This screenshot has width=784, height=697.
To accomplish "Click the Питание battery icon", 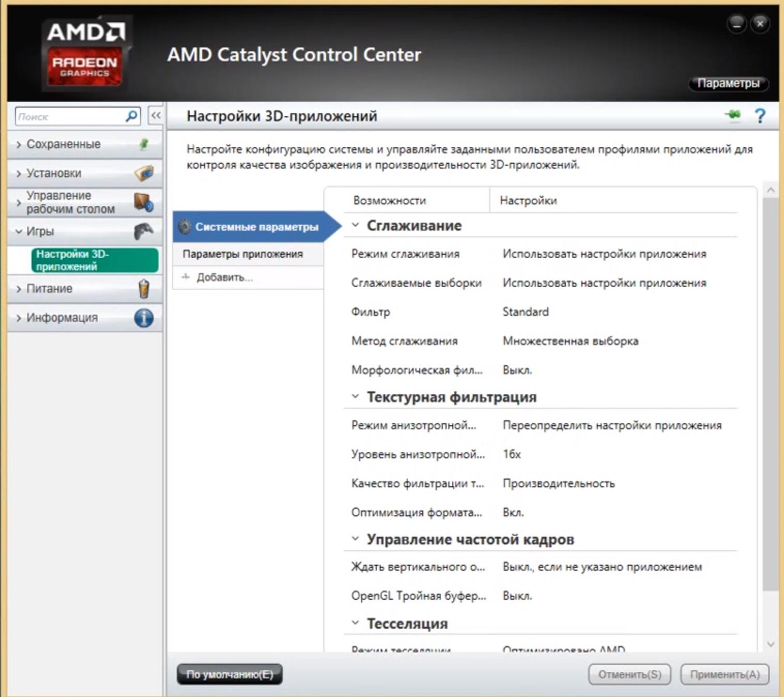I will (x=144, y=288).
